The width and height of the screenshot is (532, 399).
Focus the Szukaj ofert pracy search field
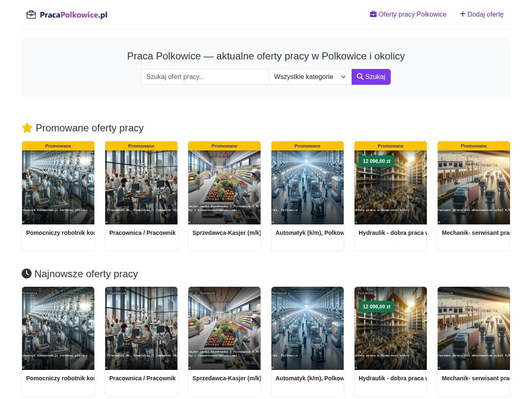pyautogui.click(x=205, y=77)
